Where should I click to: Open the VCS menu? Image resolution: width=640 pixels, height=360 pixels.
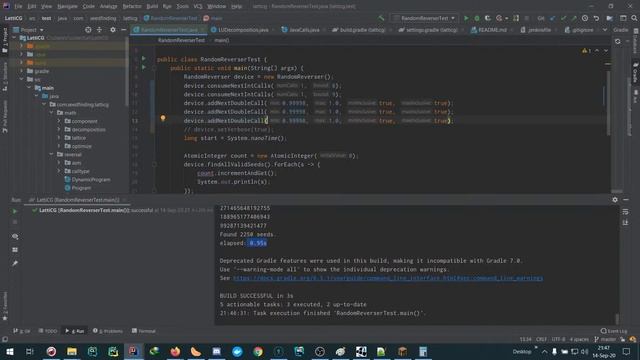tap(198, 7)
